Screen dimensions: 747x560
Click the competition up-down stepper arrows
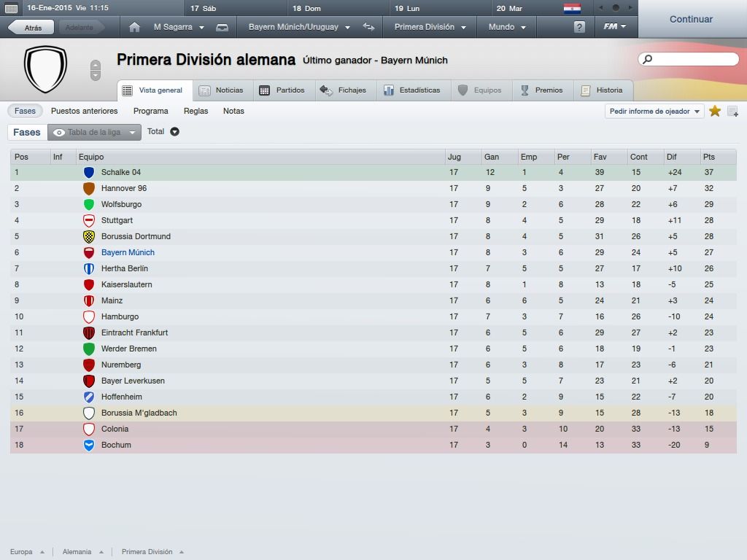(96, 71)
